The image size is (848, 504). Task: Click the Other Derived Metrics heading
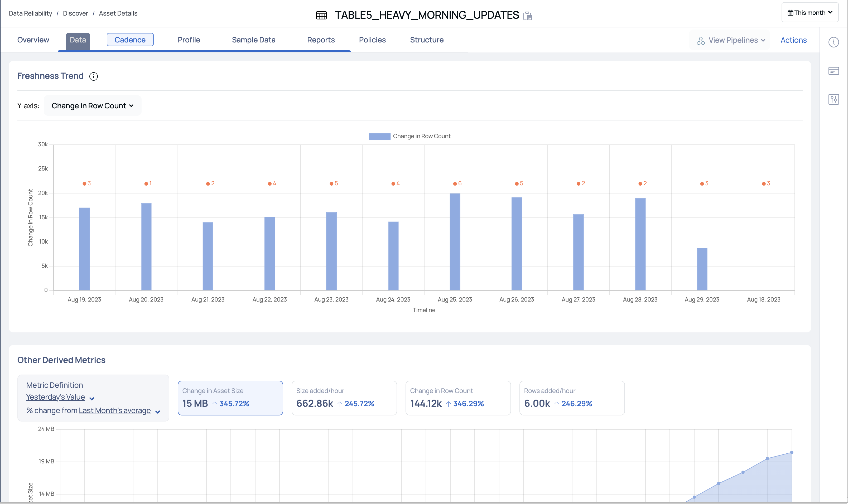point(61,360)
